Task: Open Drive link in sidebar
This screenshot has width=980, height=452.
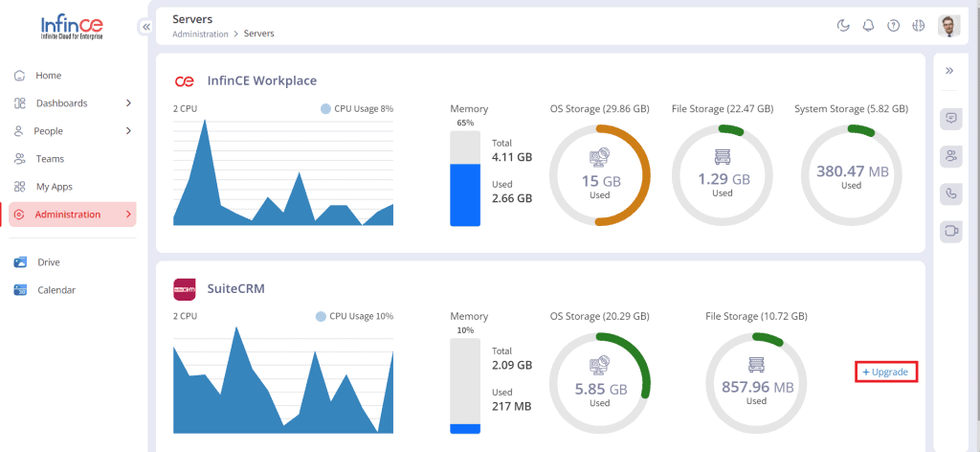Action: pyautogui.click(x=49, y=262)
